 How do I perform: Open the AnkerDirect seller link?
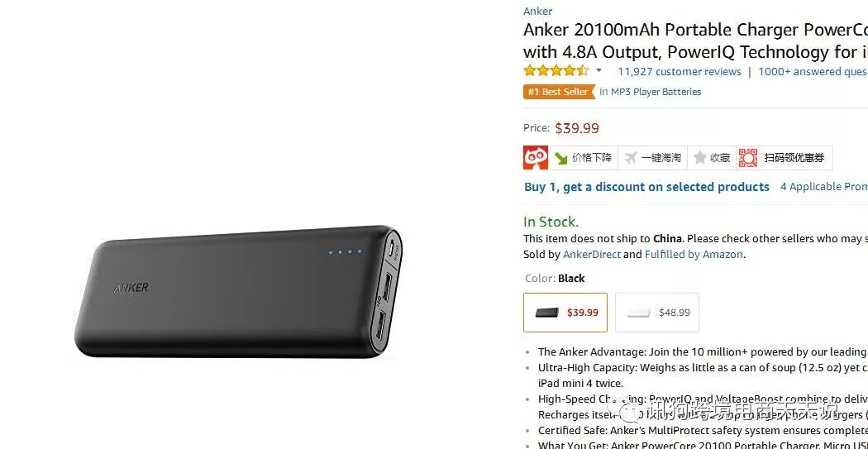click(592, 255)
